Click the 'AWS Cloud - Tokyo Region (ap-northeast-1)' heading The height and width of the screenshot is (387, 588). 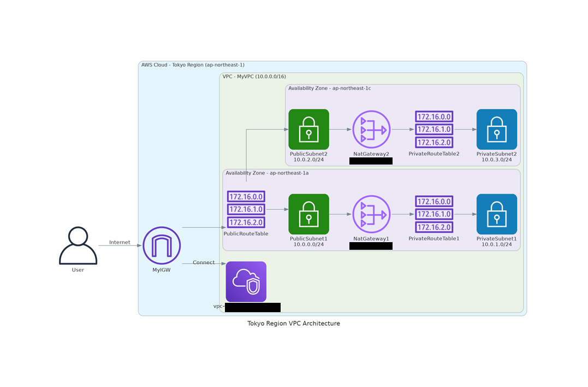pos(193,65)
